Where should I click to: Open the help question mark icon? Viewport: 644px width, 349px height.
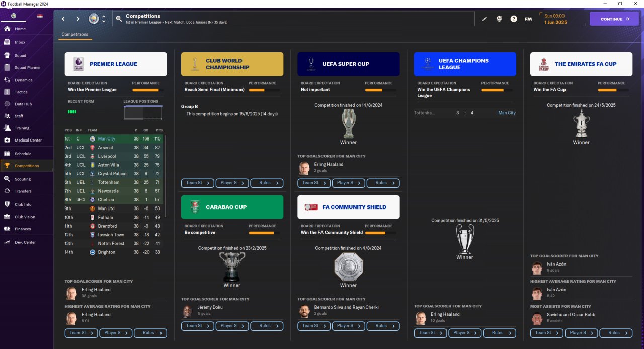[x=514, y=19]
